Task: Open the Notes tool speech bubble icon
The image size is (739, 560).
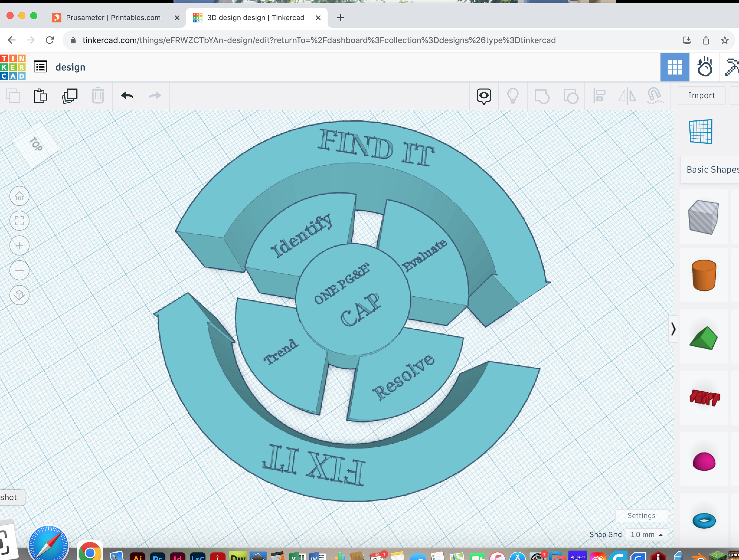Action: (x=484, y=96)
